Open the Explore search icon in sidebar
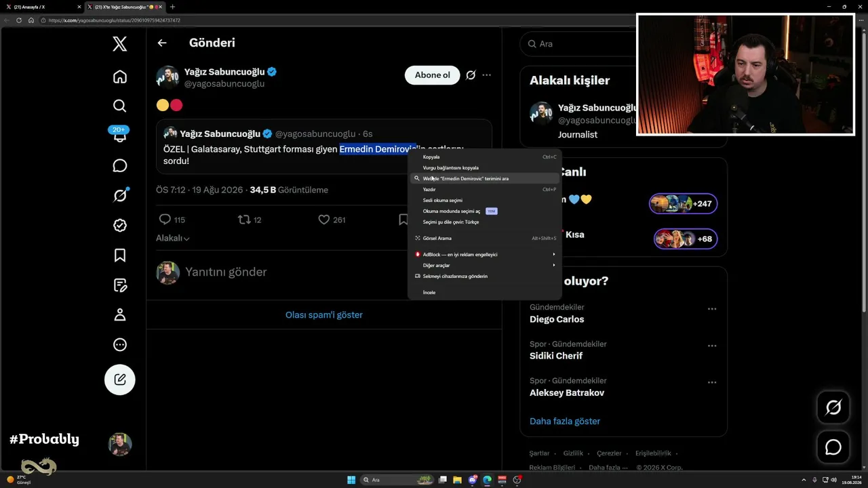The width and height of the screenshot is (868, 488). point(119,106)
